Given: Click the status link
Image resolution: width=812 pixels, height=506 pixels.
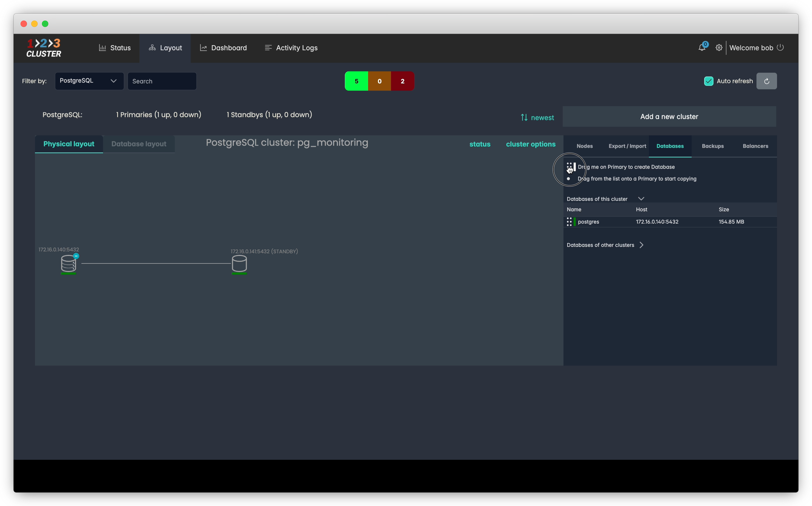Looking at the screenshot, I should [480, 144].
